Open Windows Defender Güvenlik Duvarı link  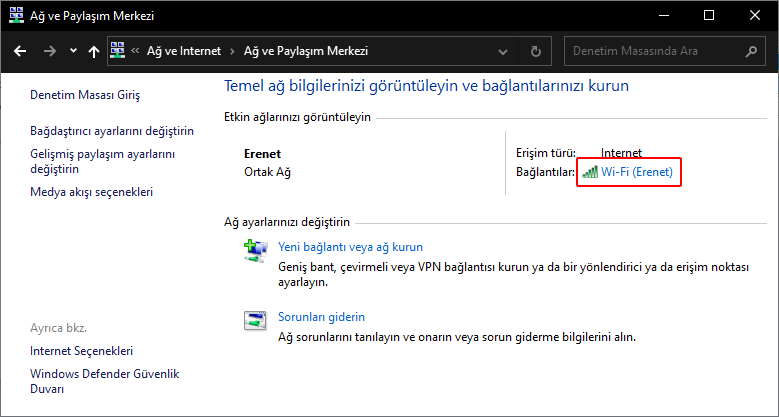click(104, 381)
